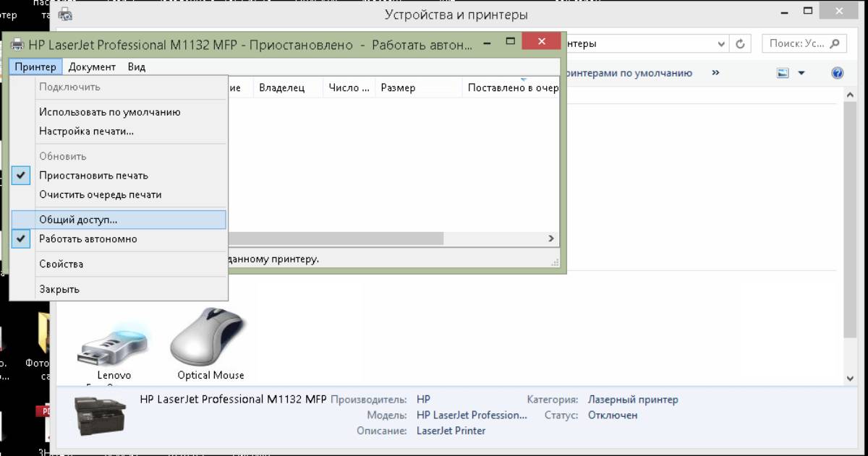Viewport: 868px width, 456px height.
Task: Open the Документ menu
Action: 92,67
